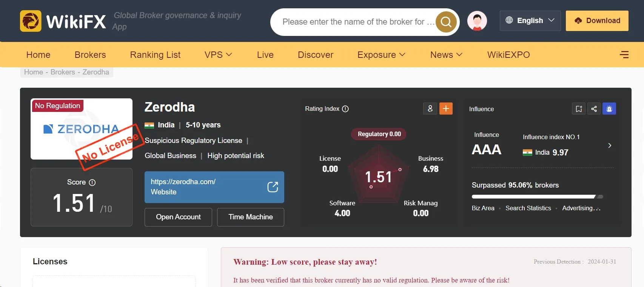
Task: Click the Regulatory 0.00 label
Action: (379, 134)
